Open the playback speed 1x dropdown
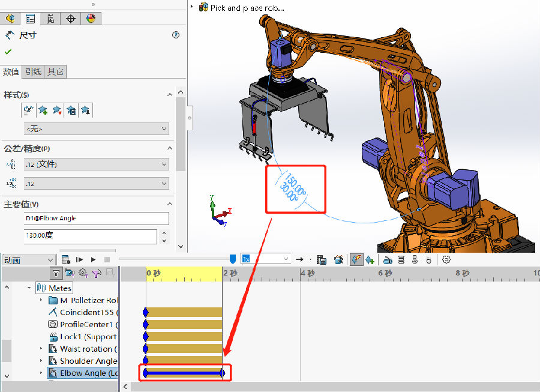Viewport: 540px width, 392px height. [x=265, y=259]
